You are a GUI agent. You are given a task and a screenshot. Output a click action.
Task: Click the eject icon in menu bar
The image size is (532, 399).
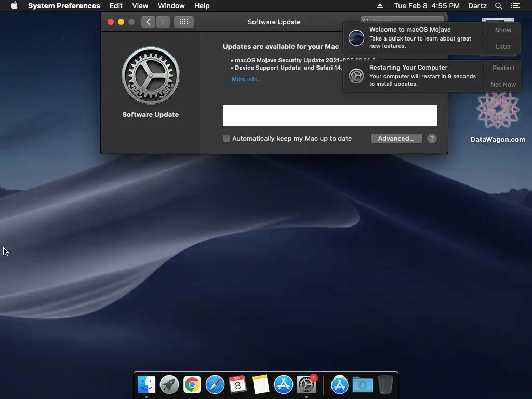tap(380, 6)
